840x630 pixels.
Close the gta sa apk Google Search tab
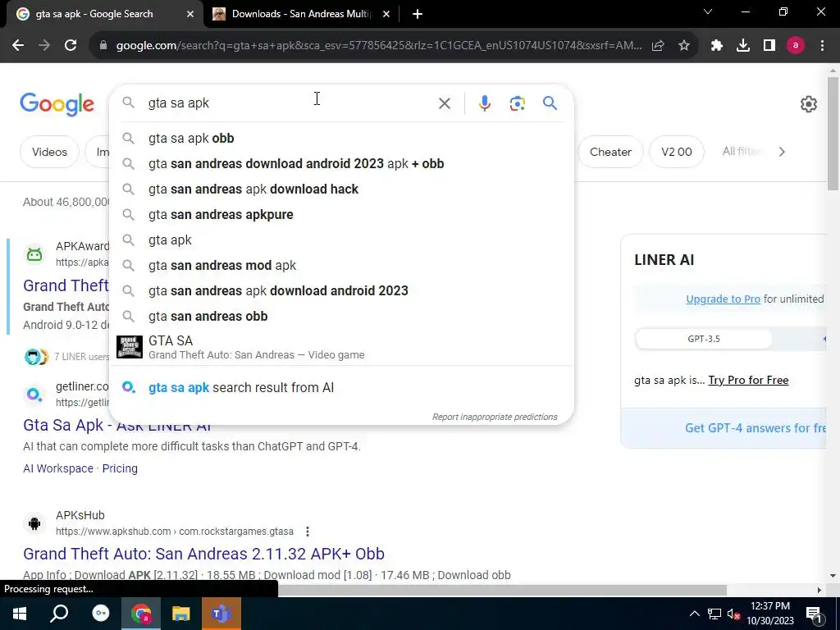coord(190,15)
